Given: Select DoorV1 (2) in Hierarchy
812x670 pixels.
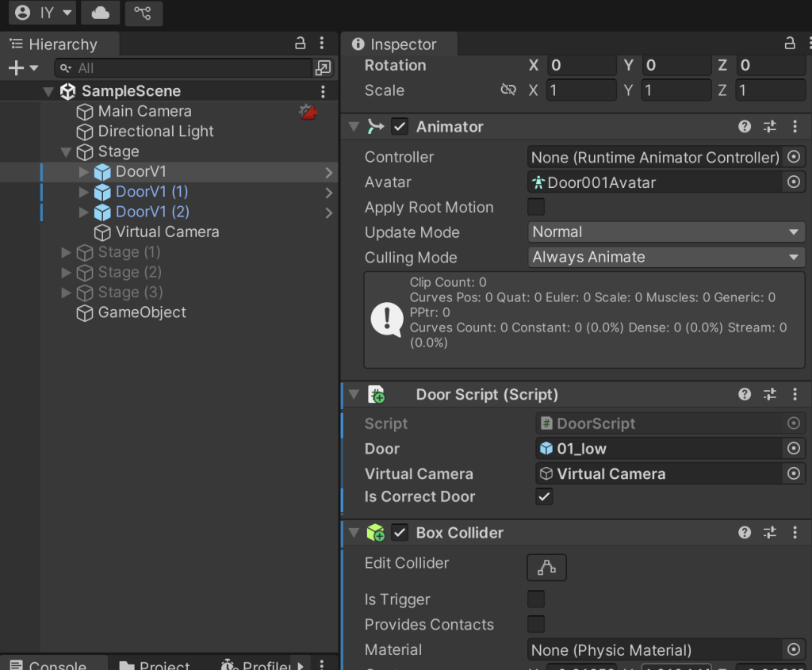Looking at the screenshot, I should pos(152,212).
